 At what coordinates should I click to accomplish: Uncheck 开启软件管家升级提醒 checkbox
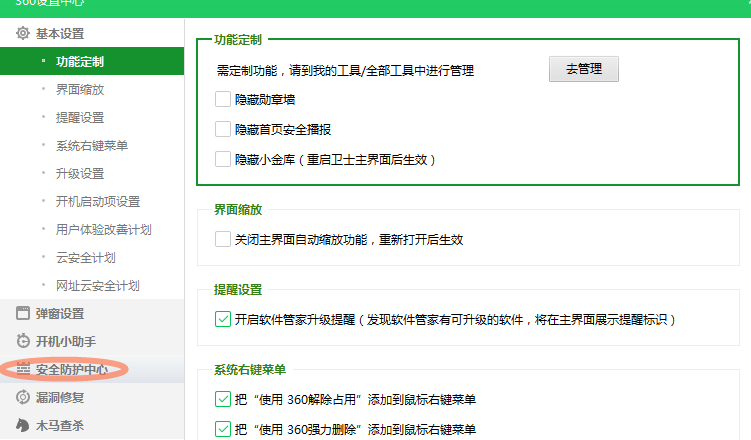pos(223,319)
